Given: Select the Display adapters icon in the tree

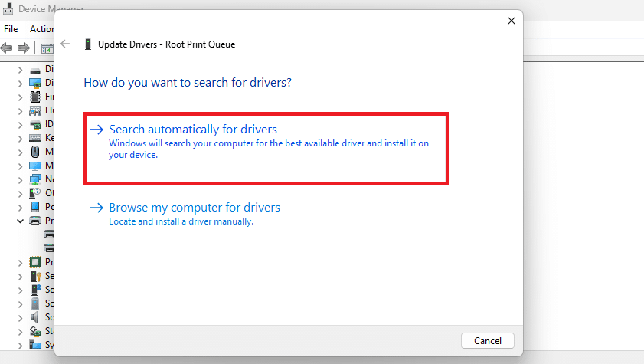Looking at the screenshot, I should coord(35,84).
